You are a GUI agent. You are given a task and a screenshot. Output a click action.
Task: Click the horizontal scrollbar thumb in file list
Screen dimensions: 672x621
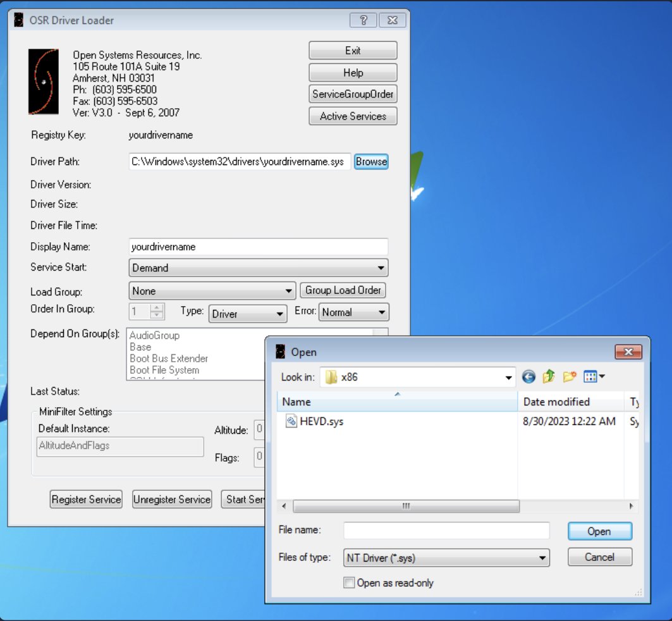406,506
